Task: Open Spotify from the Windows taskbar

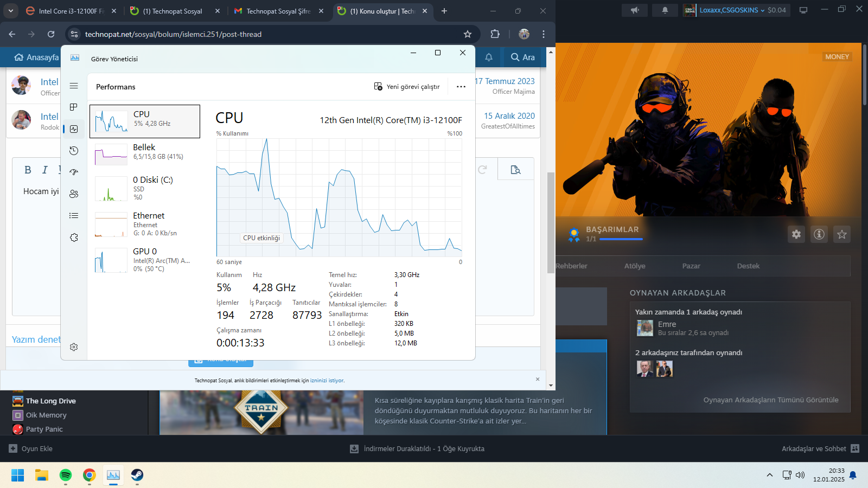Action: (x=66, y=475)
